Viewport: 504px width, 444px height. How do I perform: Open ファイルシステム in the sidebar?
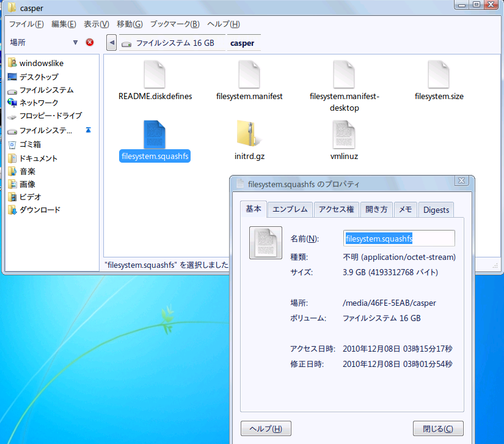coord(40,90)
